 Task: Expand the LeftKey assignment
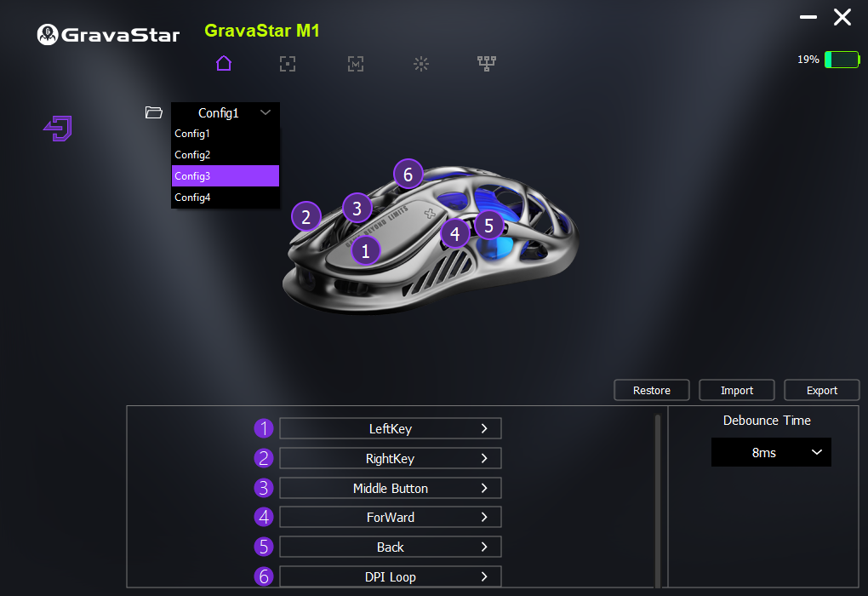click(x=391, y=428)
